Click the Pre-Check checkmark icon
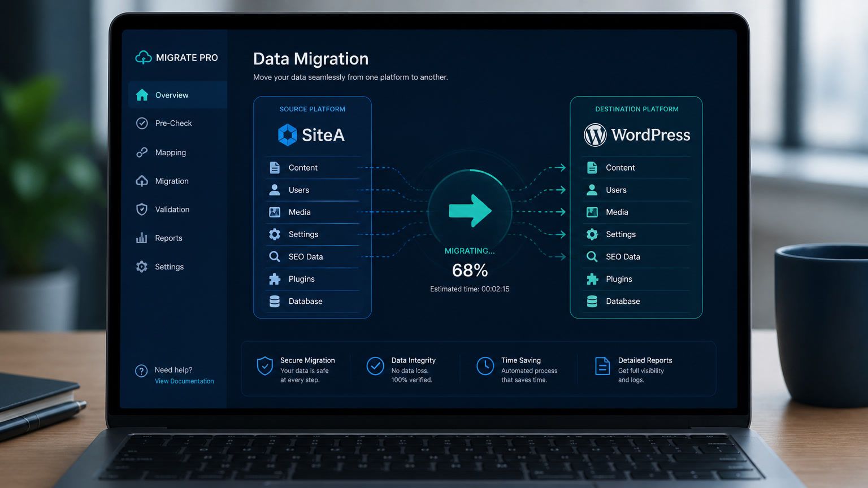This screenshot has height=488, width=868. (142, 123)
